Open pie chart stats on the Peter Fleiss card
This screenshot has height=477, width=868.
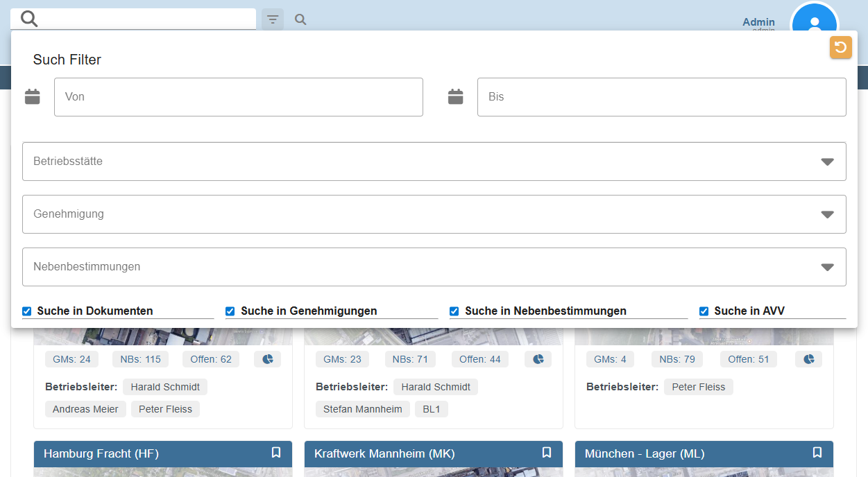(808, 358)
